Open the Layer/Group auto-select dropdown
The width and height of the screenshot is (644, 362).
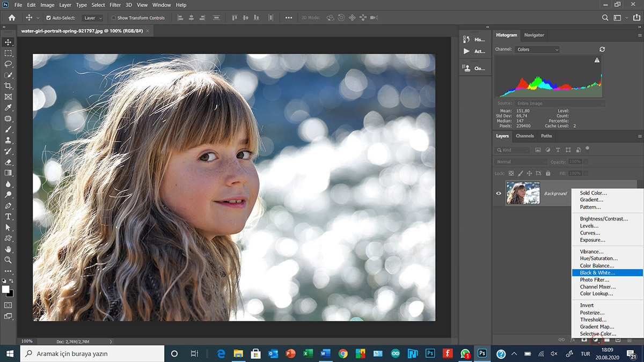93,18
